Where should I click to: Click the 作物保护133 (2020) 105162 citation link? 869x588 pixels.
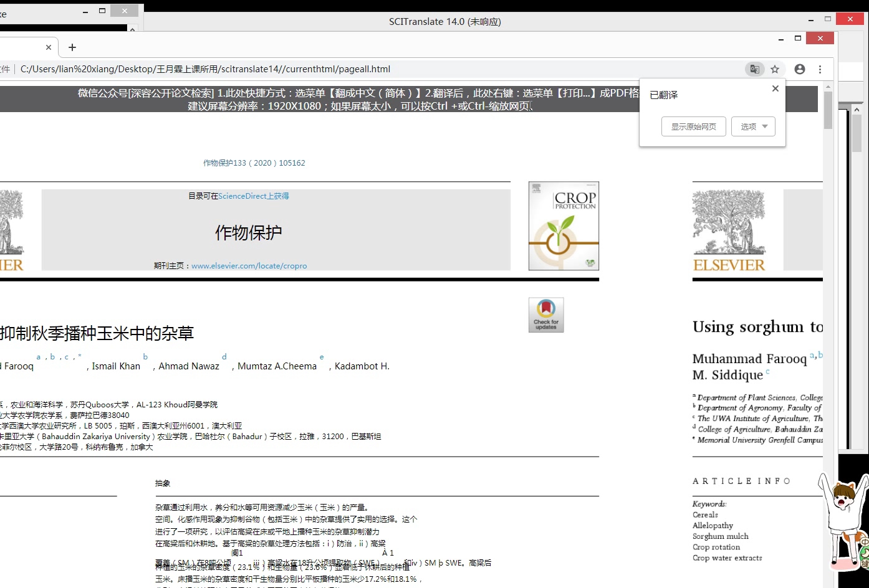click(x=254, y=163)
